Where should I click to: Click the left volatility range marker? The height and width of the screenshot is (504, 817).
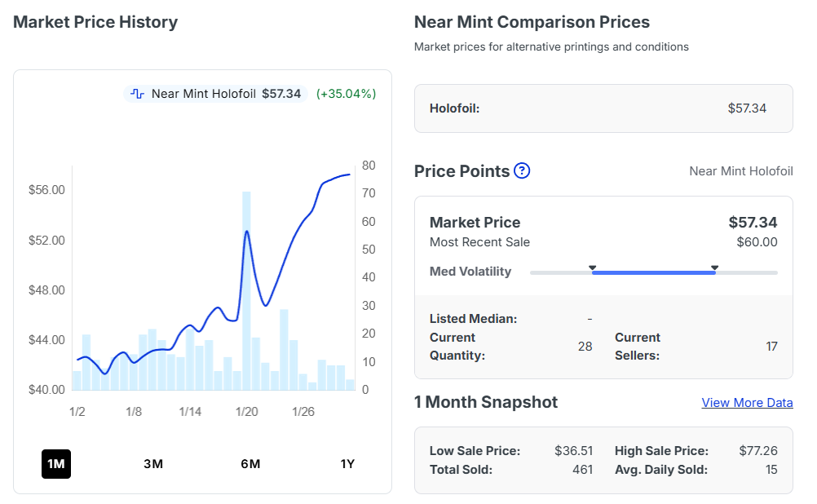[x=593, y=267]
